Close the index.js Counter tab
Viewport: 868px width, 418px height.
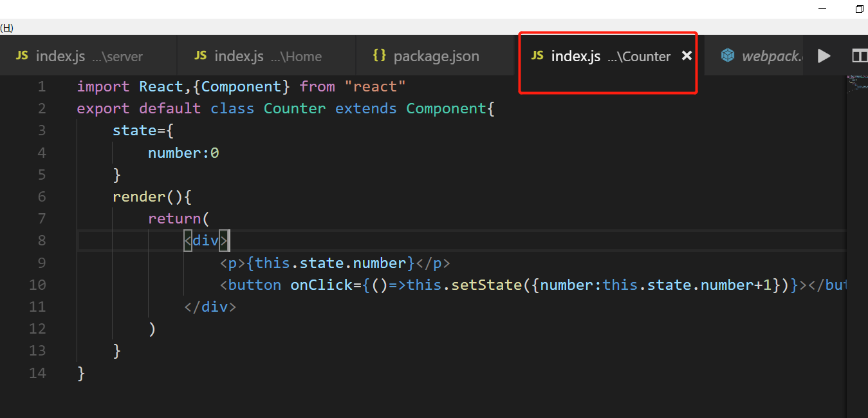click(687, 56)
